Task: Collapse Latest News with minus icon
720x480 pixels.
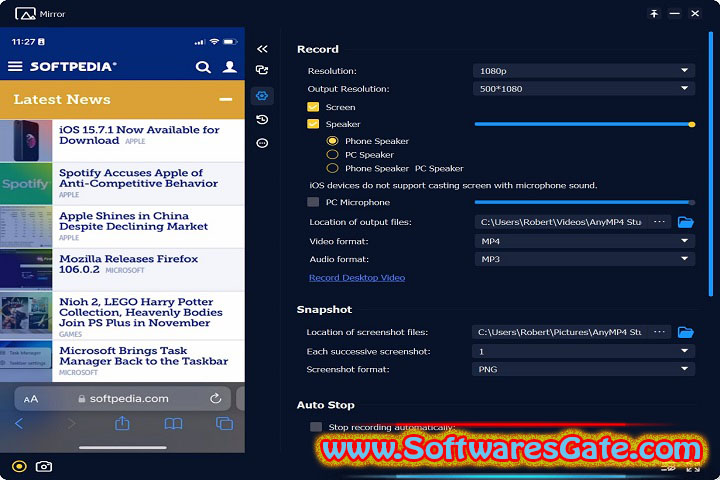Action: coord(225,99)
